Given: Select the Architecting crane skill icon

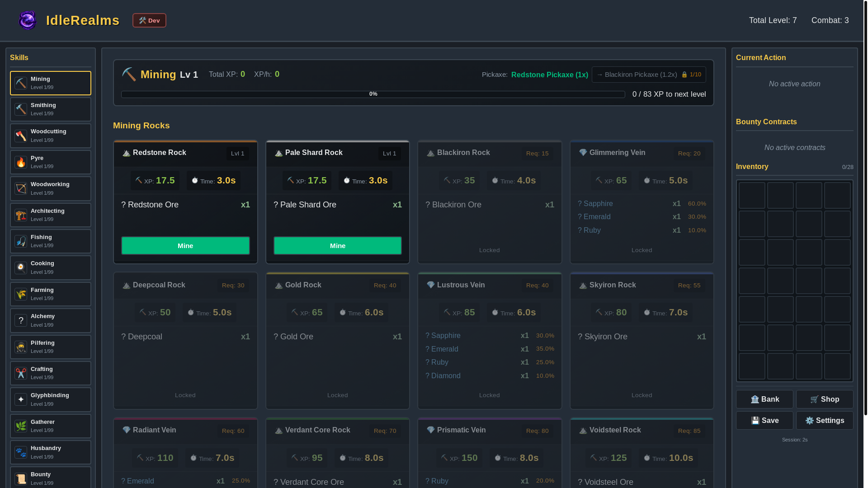Looking at the screenshot, I should pyautogui.click(x=21, y=215).
